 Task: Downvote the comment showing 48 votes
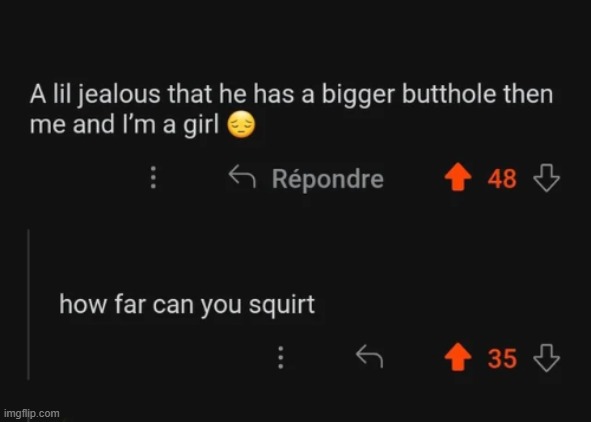point(547,177)
